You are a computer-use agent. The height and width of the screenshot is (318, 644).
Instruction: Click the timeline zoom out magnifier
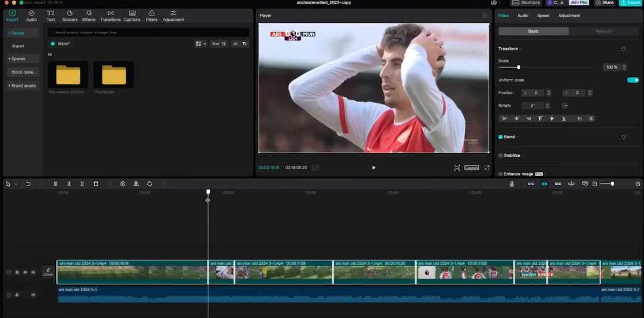[x=595, y=184]
